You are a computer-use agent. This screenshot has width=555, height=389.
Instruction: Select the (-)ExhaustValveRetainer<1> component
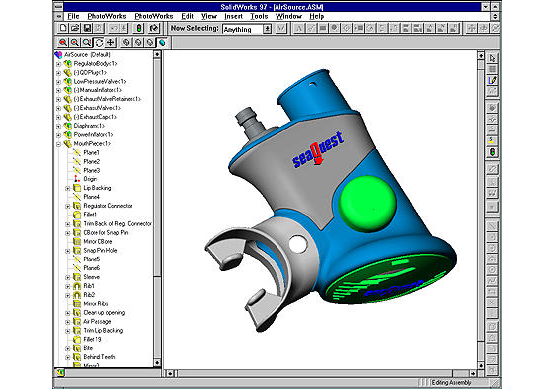(107, 99)
